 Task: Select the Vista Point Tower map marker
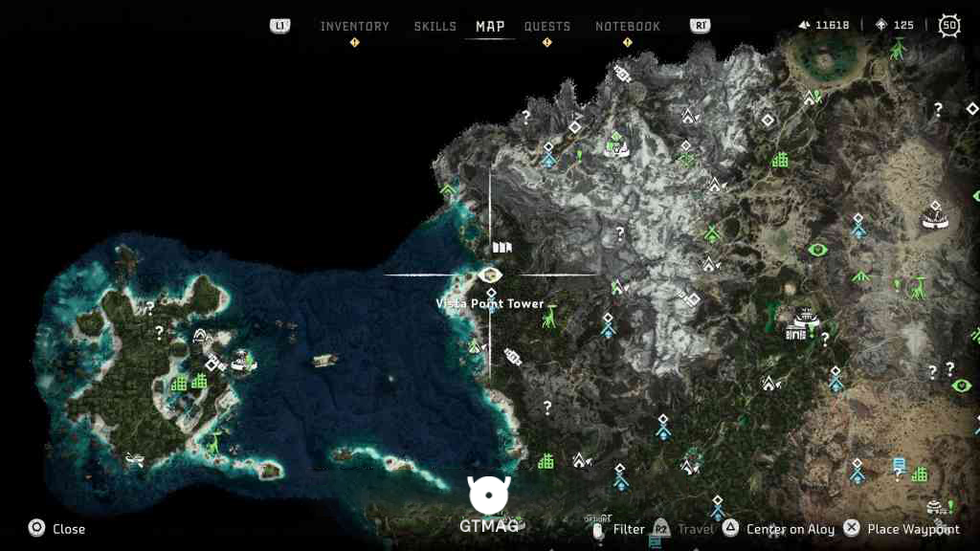click(490, 275)
